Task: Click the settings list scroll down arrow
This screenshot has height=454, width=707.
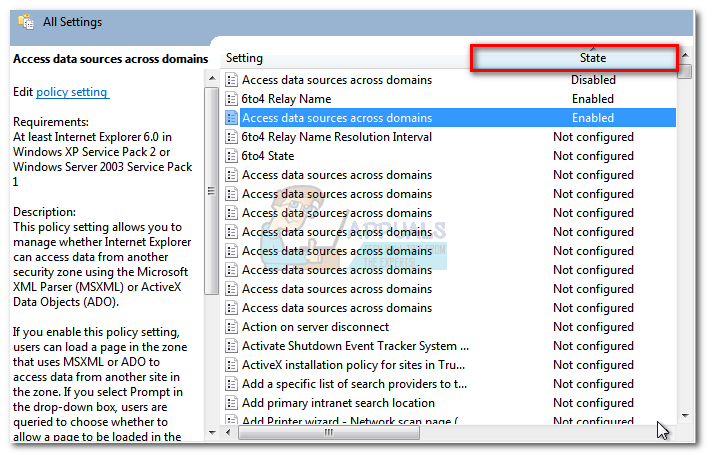Action: pos(685,414)
